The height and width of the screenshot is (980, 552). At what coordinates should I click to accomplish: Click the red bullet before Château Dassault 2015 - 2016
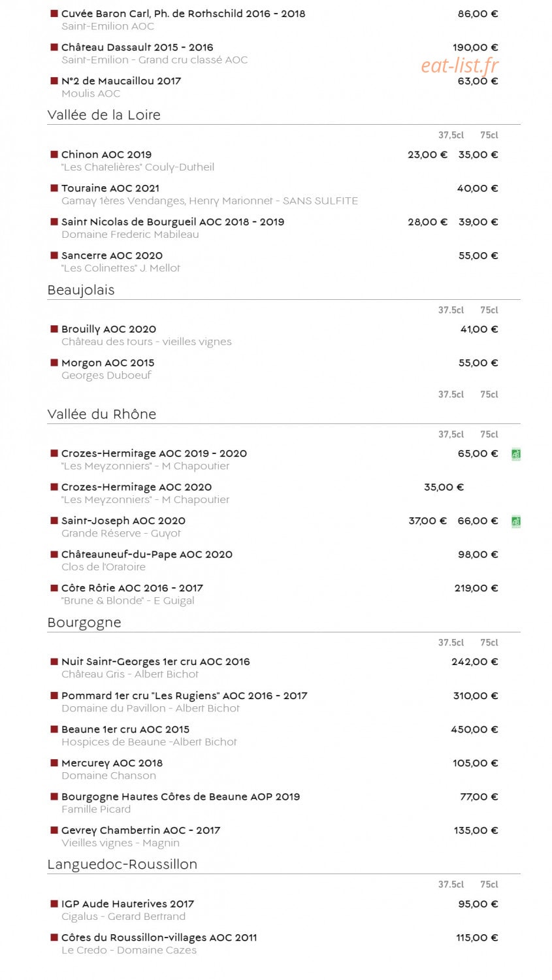(x=54, y=47)
